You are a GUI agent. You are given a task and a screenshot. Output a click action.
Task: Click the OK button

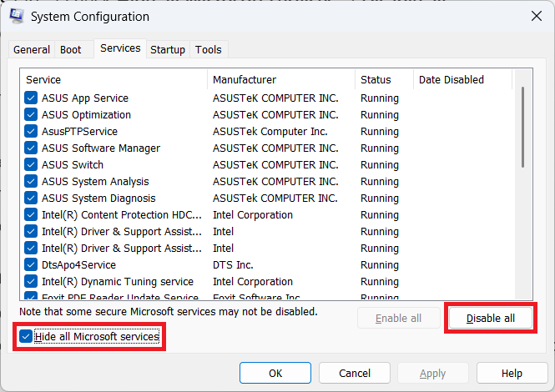(275, 374)
